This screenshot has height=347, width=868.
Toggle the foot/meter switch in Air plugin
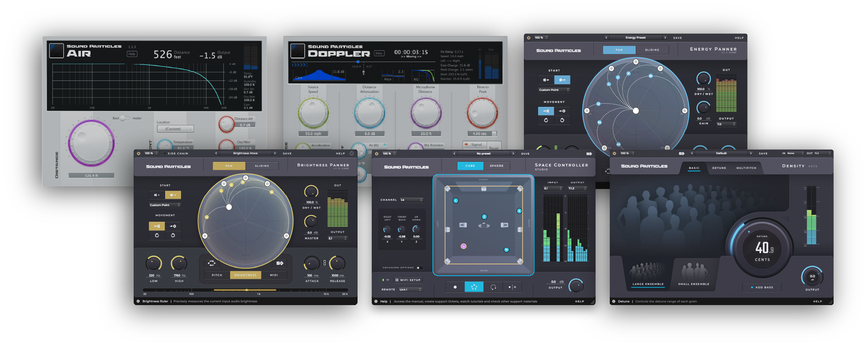(x=125, y=118)
